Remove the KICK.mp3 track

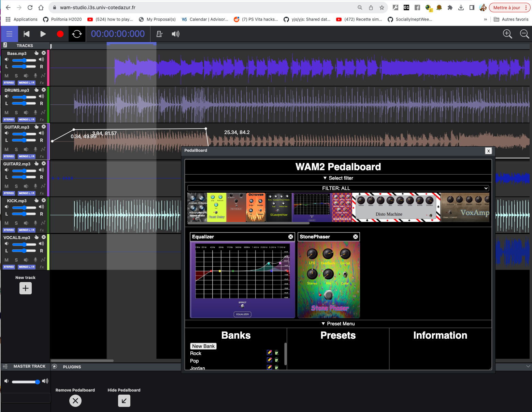click(x=44, y=200)
